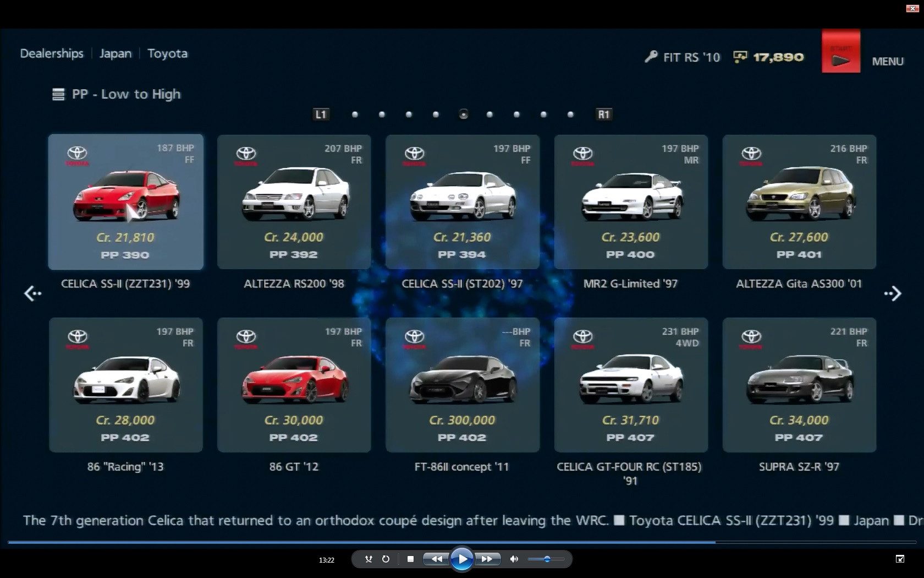Toggle repeat in the media player

386,559
